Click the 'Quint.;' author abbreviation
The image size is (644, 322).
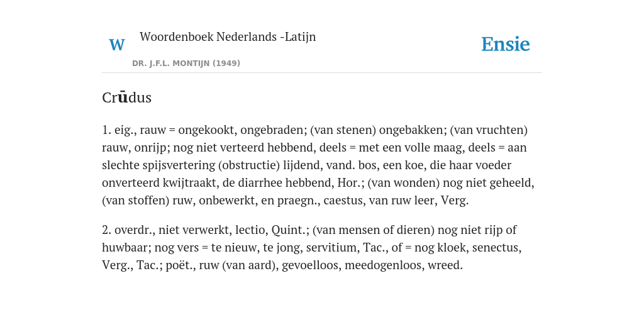pyautogui.click(x=291, y=230)
